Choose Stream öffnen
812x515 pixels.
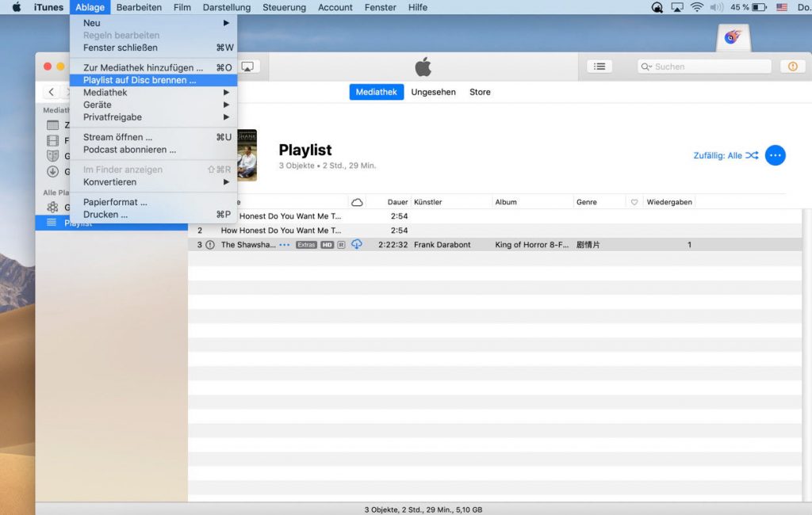[153, 137]
